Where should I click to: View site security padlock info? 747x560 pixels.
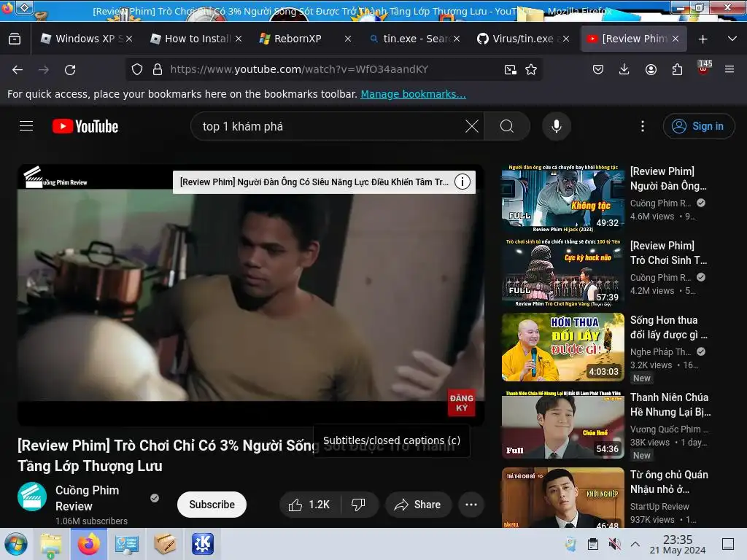158,69
